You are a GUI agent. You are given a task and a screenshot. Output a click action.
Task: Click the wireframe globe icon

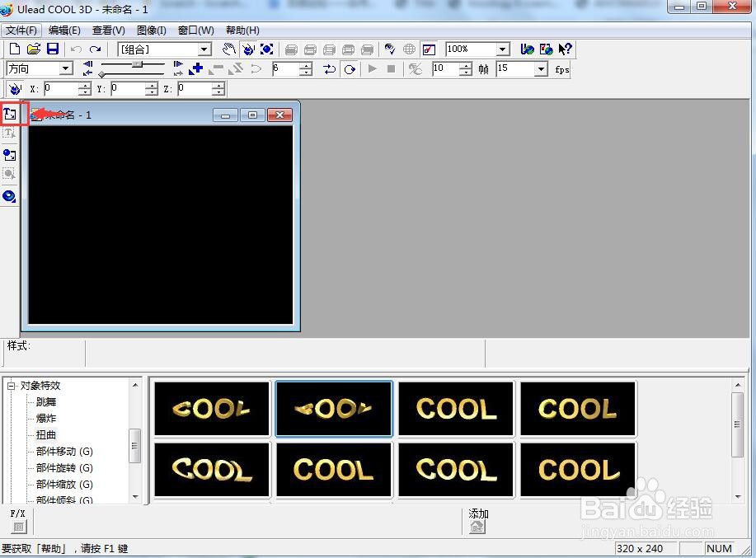click(409, 49)
